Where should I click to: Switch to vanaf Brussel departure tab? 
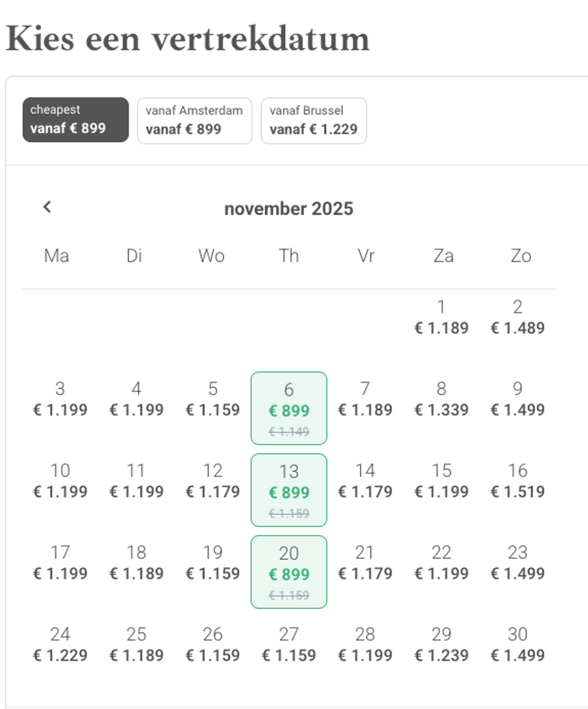click(314, 121)
